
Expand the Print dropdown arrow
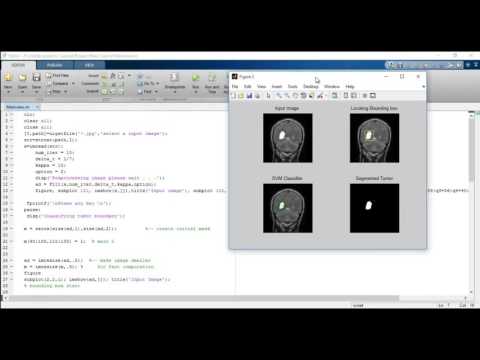point(66,92)
